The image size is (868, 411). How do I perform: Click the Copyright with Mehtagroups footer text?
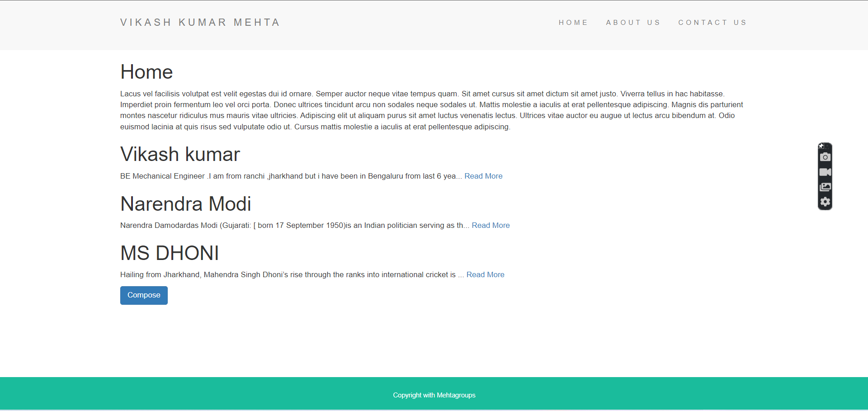[434, 395]
